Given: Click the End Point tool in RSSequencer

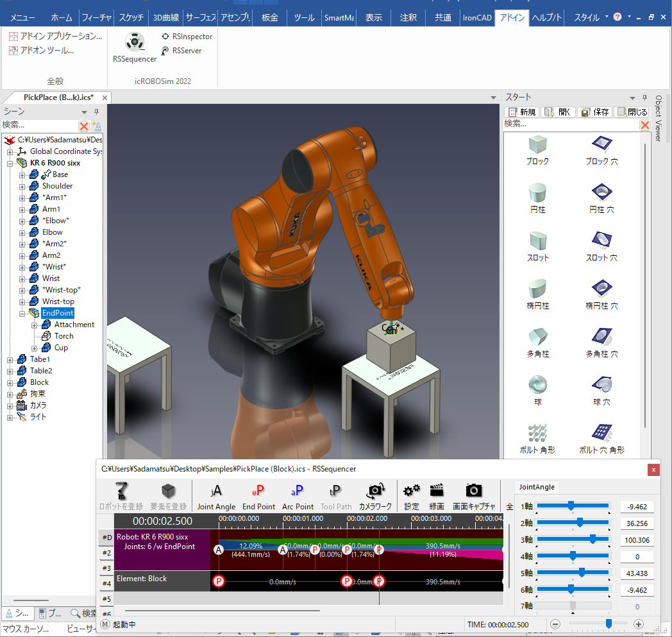Looking at the screenshot, I should (258, 496).
